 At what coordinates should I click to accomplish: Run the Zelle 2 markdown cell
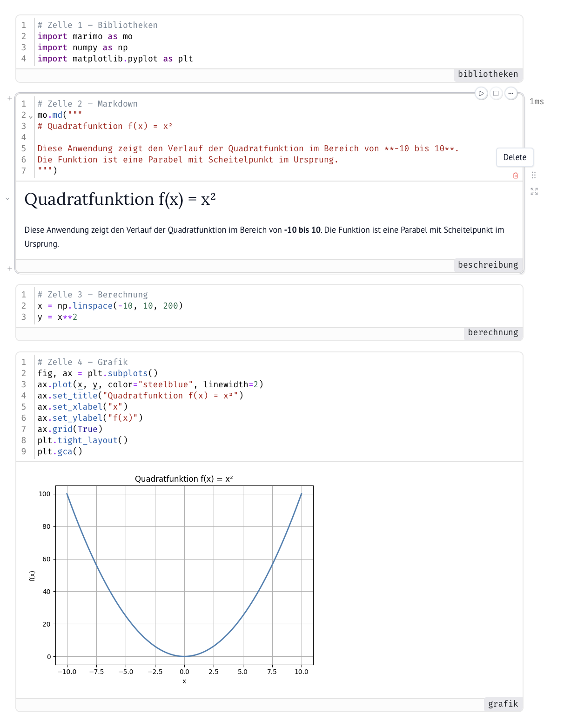pos(481,94)
